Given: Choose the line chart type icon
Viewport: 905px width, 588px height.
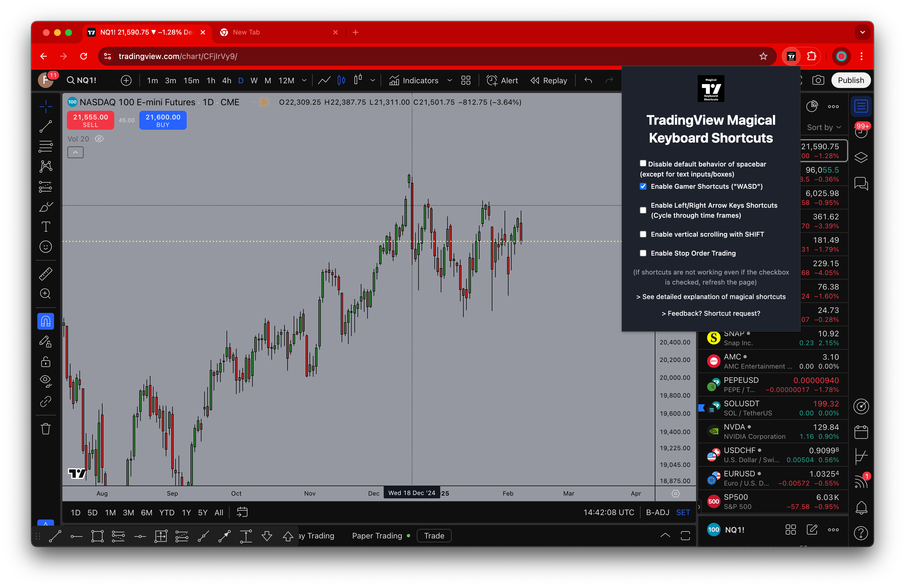Looking at the screenshot, I should click(x=324, y=80).
